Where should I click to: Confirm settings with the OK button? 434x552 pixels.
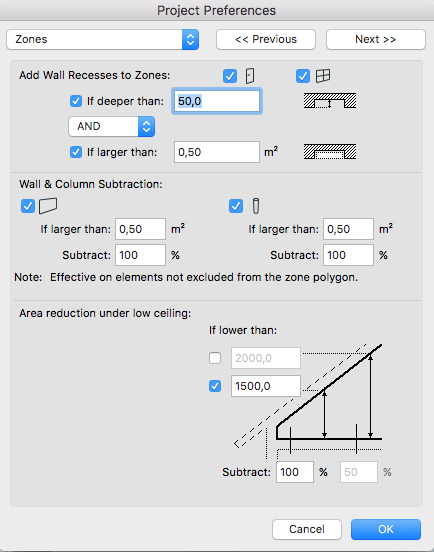pos(386,529)
